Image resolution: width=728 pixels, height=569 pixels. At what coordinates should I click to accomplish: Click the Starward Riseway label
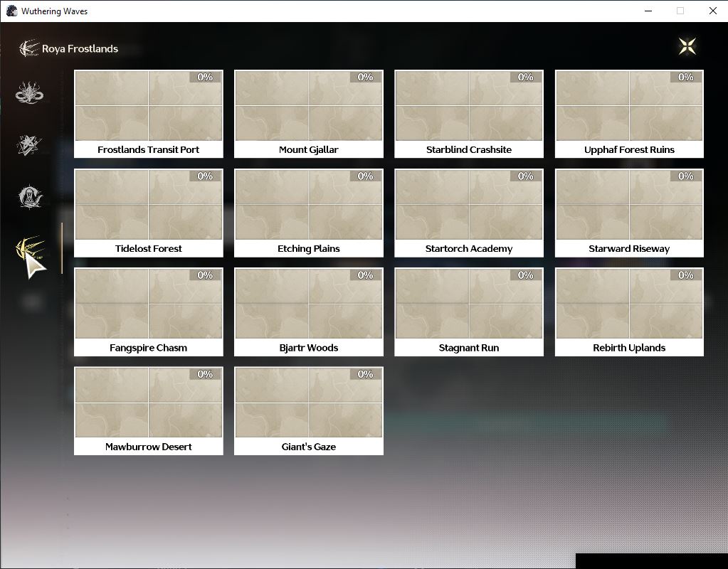pos(629,249)
